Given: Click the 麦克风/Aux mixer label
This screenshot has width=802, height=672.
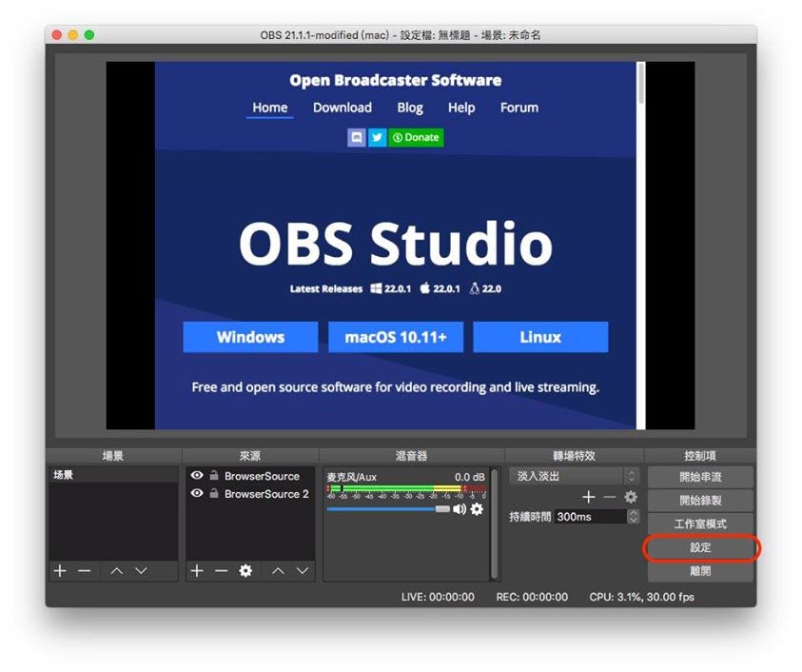Looking at the screenshot, I should (x=352, y=477).
